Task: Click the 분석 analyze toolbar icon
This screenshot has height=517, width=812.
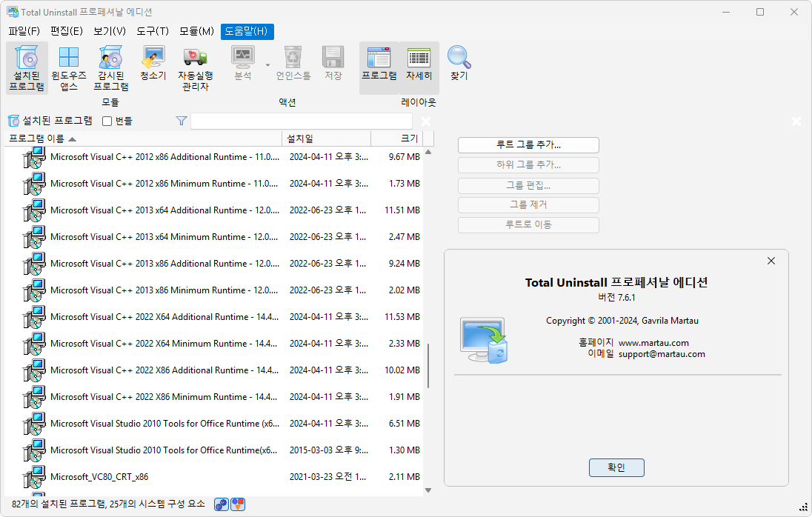Action: point(243,63)
